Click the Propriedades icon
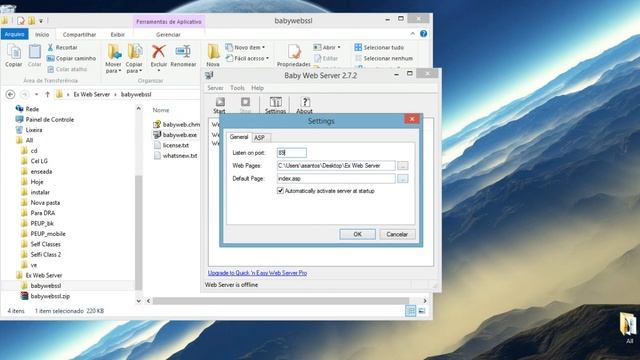The width and height of the screenshot is (640, 360). pos(294,56)
